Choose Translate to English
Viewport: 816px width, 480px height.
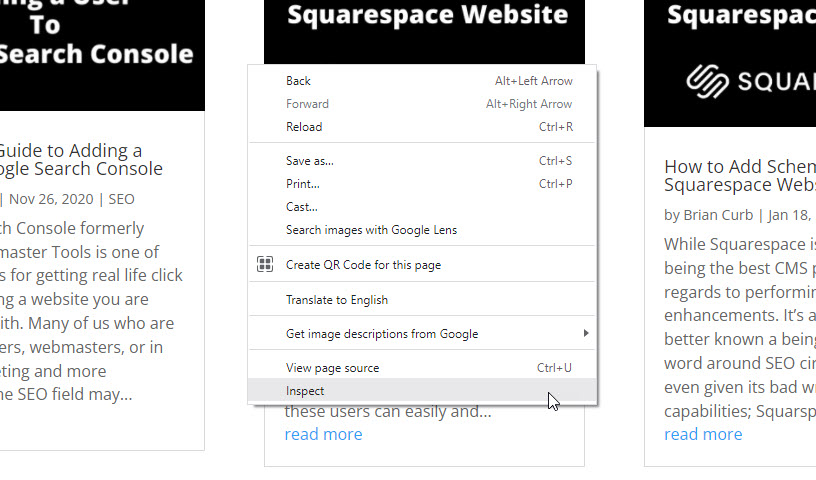pyautogui.click(x=422, y=300)
